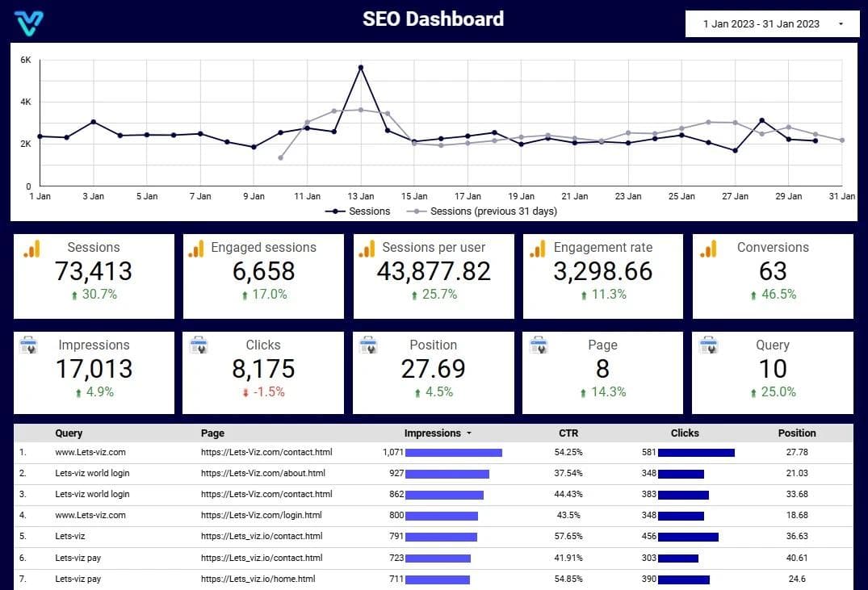Open the date range selector showing January 2023
Image resolution: width=868 pixels, height=590 pixels.
click(770, 23)
